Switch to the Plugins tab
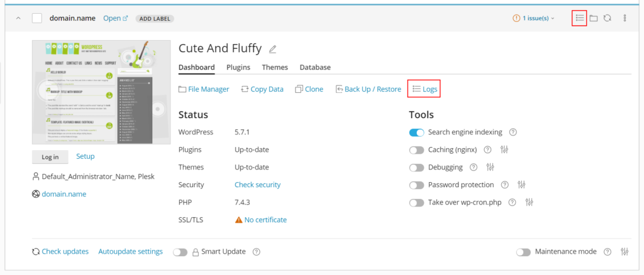 coord(238,67)
